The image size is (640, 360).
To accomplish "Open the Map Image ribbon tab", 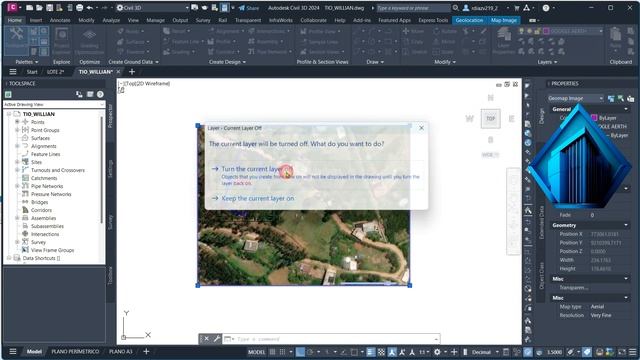I will (504, 20).
